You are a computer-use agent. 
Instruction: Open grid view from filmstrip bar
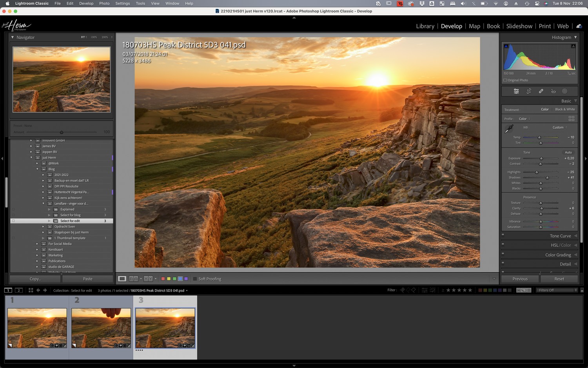[x=31, y=290]
